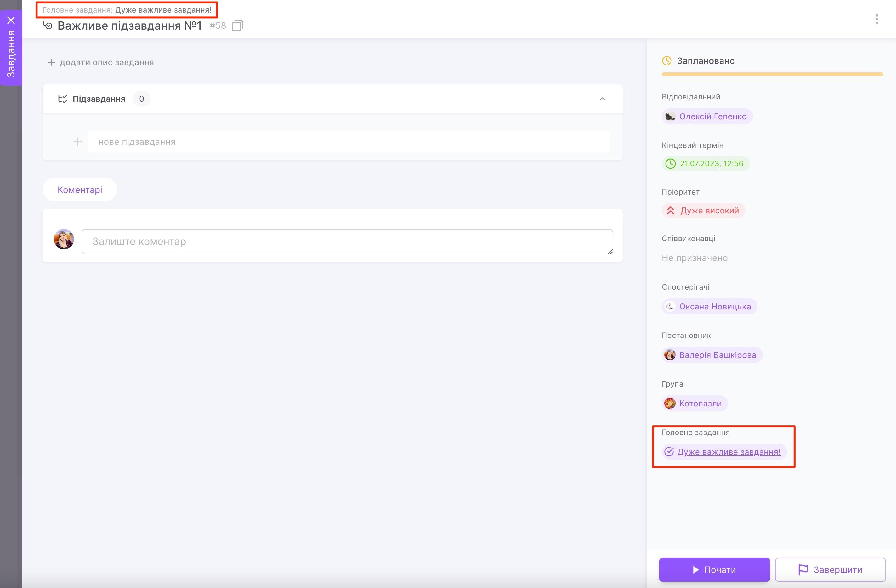This screenshot has height=588, width=896.
Task: Click the copy icon next to #58
Action: point(237,25)
